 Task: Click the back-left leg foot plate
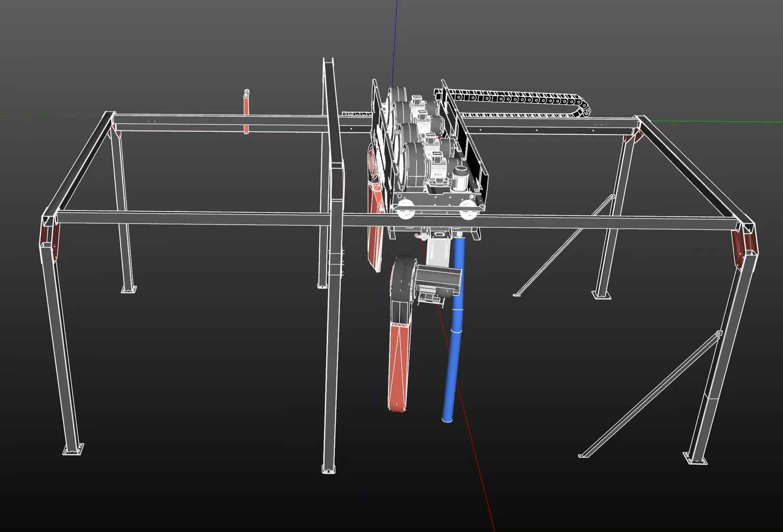click(129, 289)
